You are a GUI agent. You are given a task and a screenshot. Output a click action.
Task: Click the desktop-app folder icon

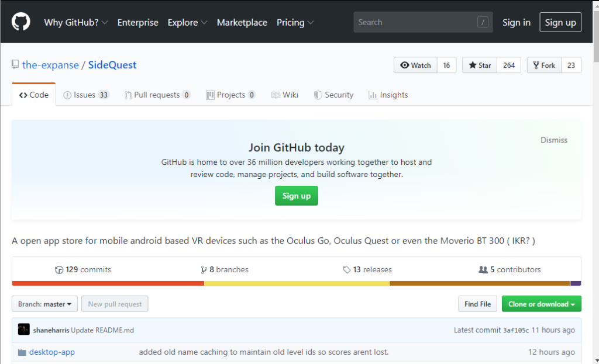click(x=22, y=352)
